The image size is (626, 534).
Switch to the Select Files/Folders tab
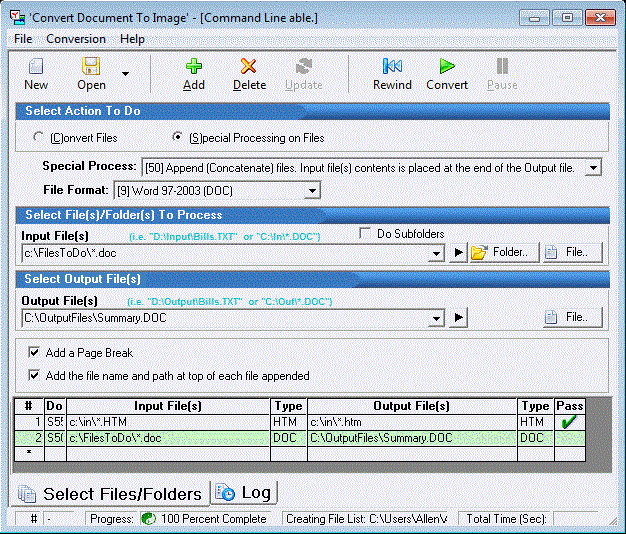[111, 494]
